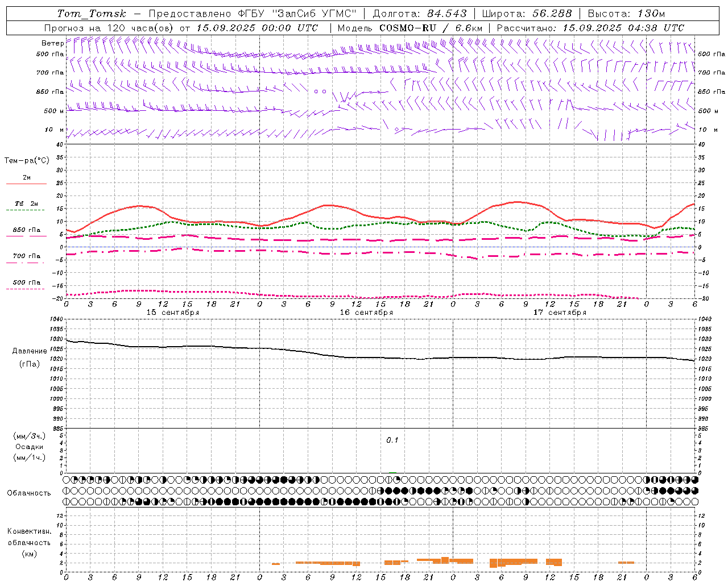Image resolution: width=728 pixels, height=582 pixels.
Task: Click the 0.1 precipitation amount value
Action: click(x=392, y=440)
